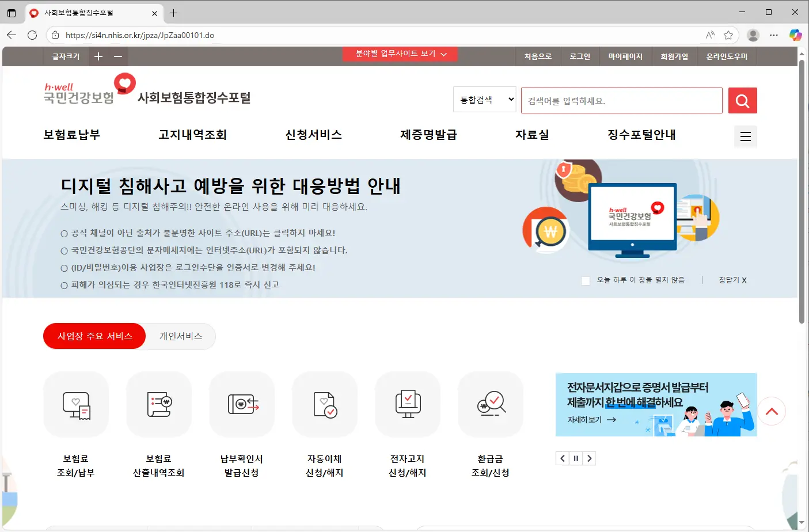Open the 자료실 navigation menu
The width and height of the screenshot is (809, 532).
pyautogui.click(x=533, y=135)
